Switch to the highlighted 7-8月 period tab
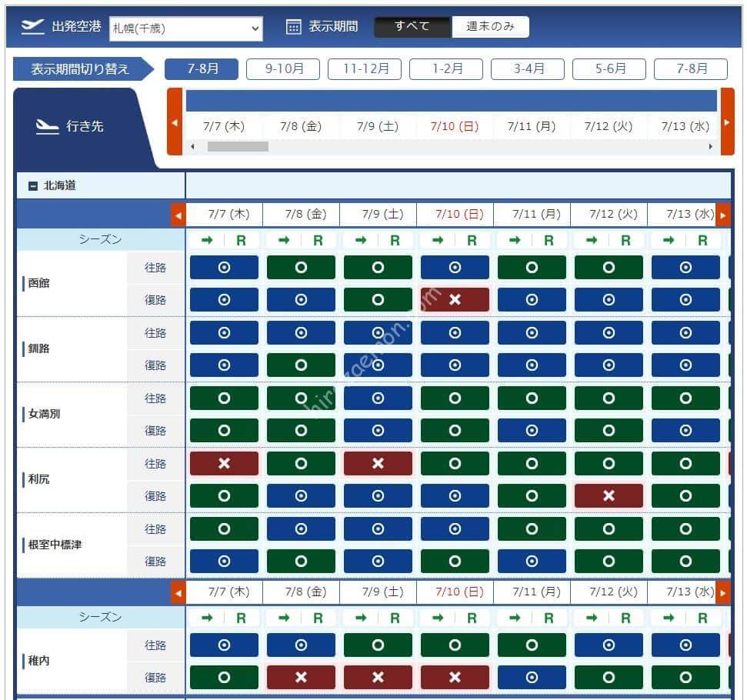 202,68
